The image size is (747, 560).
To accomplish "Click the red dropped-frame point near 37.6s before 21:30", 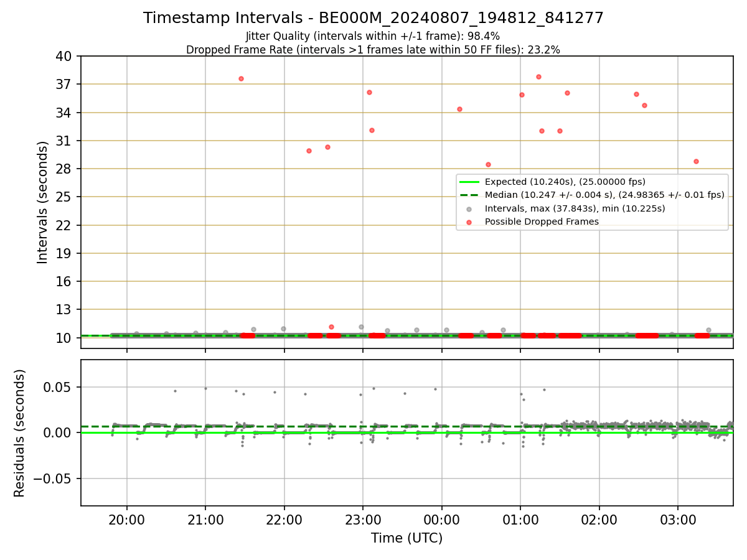I will pyautogui.click(x=241, y=78).
